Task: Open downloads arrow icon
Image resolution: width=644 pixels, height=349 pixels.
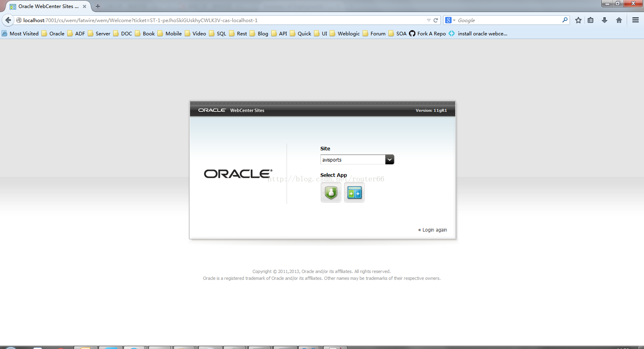Action: point(605,20)
